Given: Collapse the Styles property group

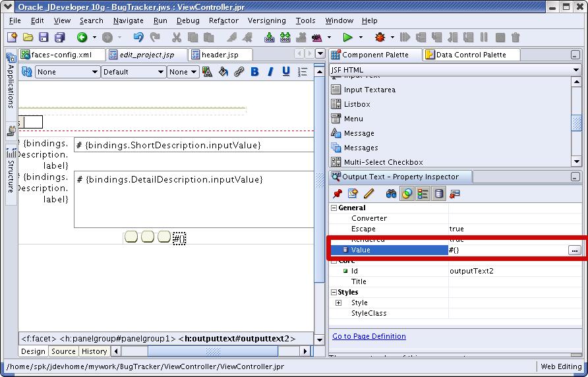Looking at the screenshot, I should [x=334, y=292].
